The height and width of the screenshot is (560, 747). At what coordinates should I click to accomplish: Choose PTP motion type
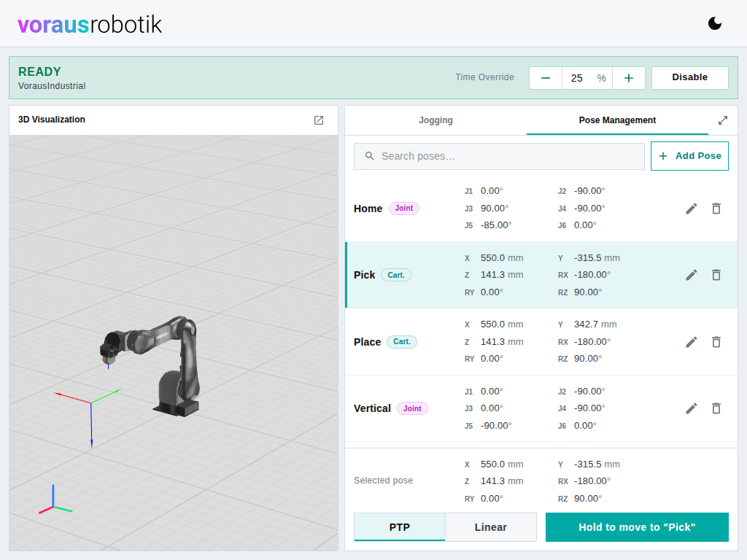tap(399, 527)
